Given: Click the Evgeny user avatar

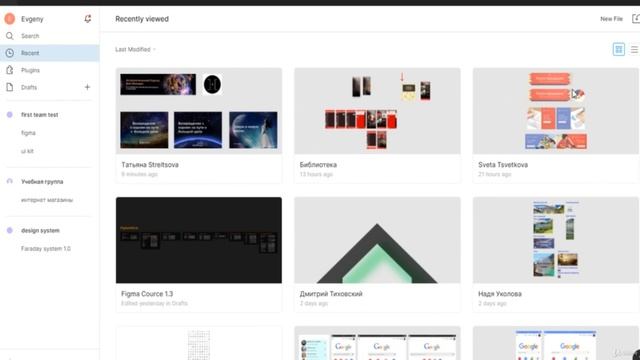Looking at the screenshot, I should 9,19.
